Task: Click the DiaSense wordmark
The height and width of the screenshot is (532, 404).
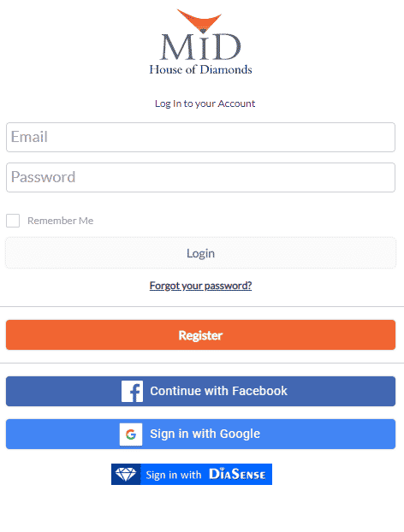Action: [237, 474]
